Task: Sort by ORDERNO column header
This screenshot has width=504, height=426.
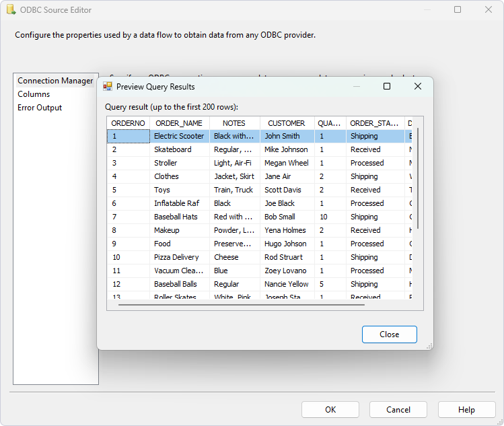Action: [128, 123]
